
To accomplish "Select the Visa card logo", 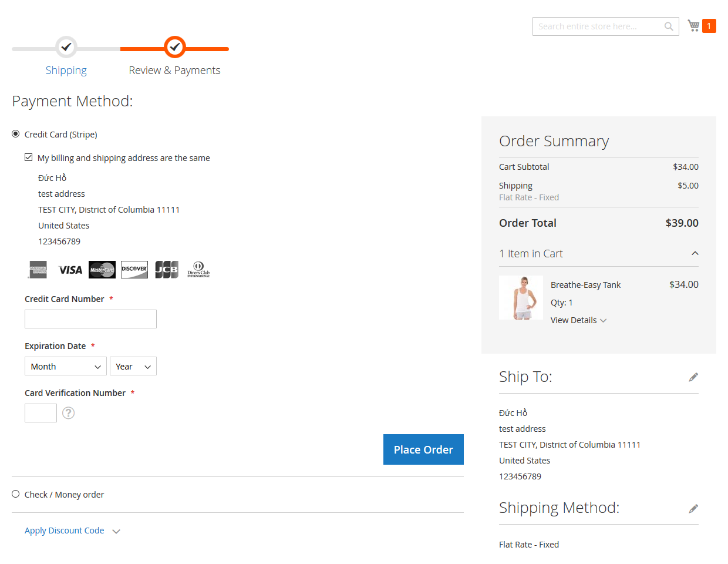I will pos(70,269).
